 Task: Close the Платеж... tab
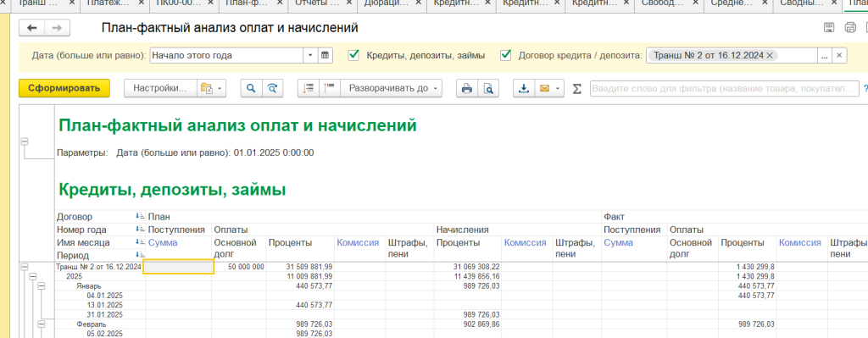(x=142, y=3)
